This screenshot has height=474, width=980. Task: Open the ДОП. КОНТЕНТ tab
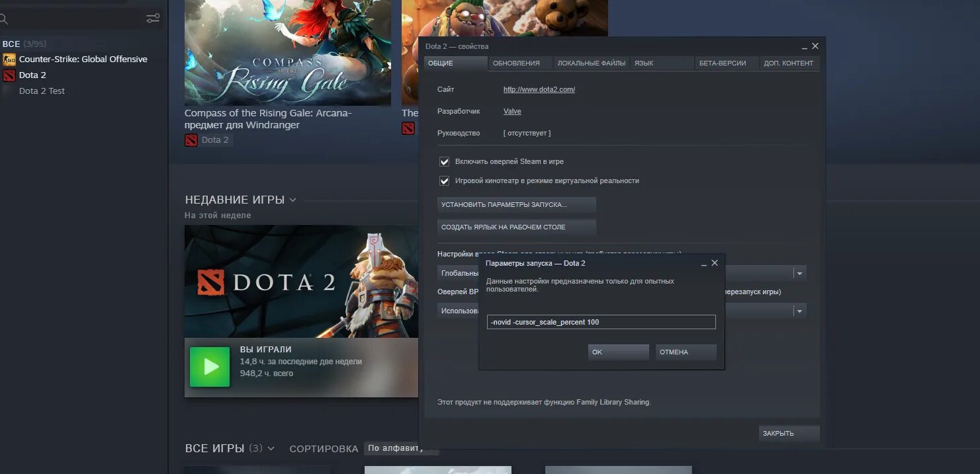point(789,63)
